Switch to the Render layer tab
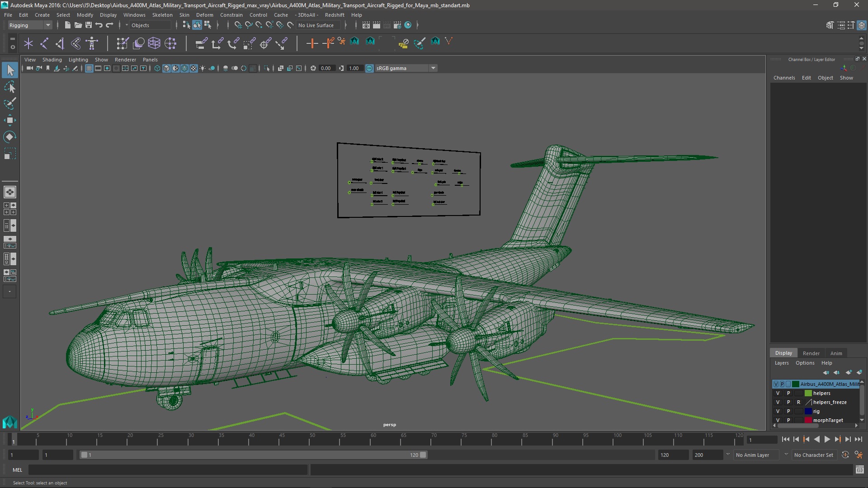 (811, 353)
